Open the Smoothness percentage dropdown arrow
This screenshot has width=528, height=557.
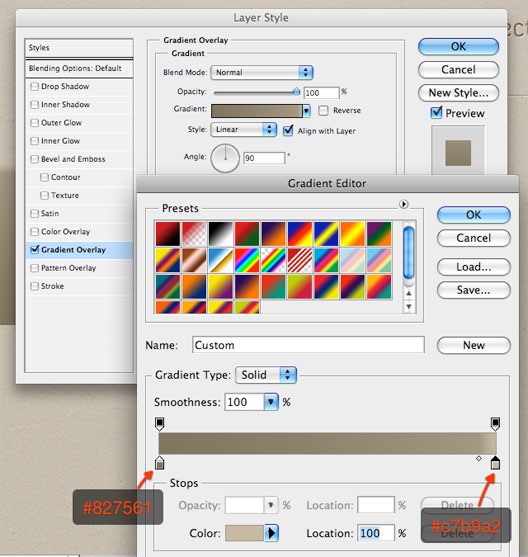(271, 402)
